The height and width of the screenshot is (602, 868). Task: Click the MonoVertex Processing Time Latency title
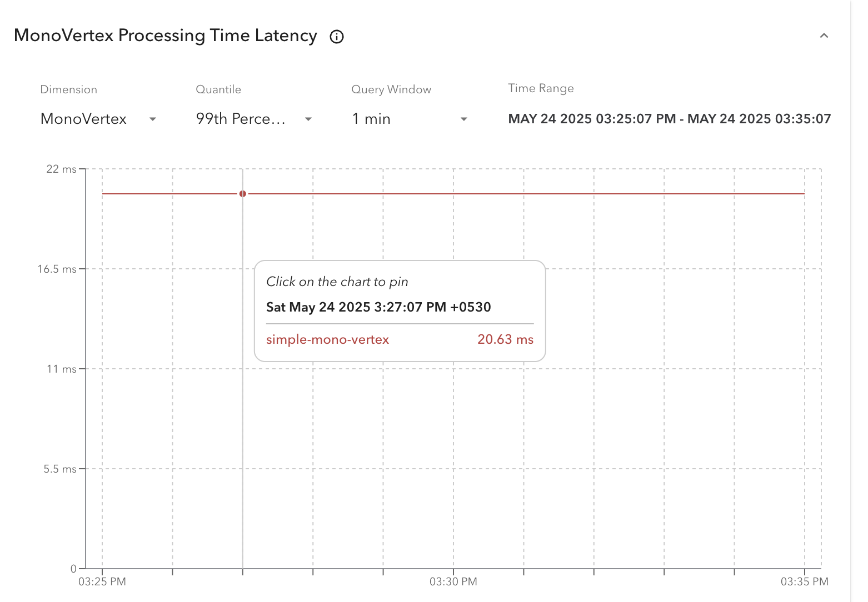pos(166,36)
